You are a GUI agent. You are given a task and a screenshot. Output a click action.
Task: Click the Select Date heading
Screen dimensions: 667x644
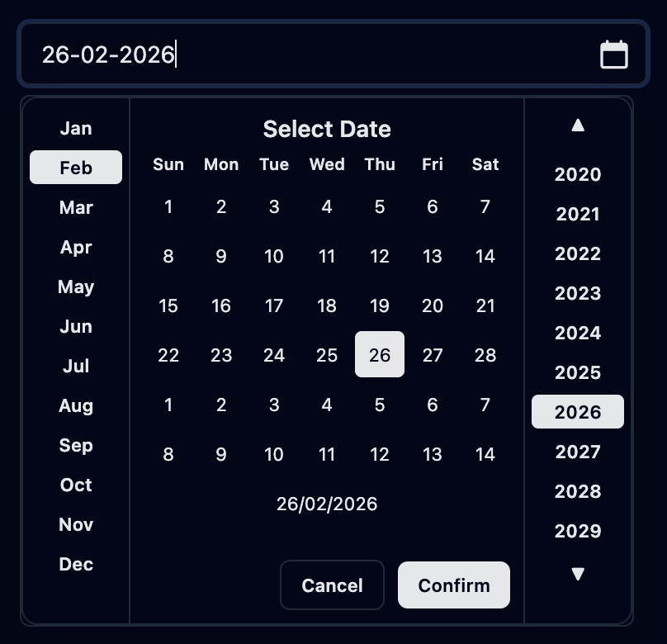tap(326, 129)
